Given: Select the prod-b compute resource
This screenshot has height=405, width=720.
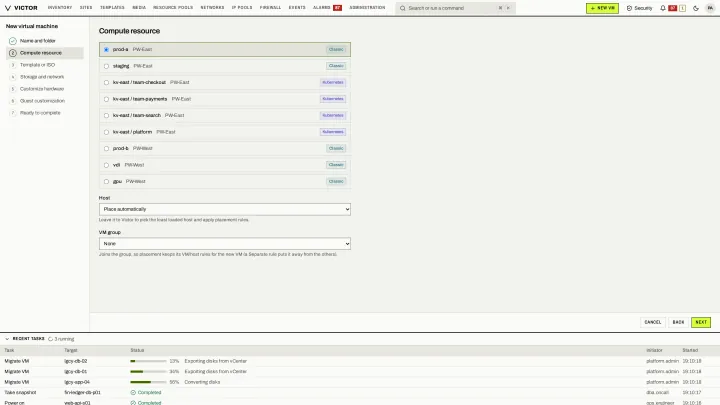Looking at the screenshot, I should [225, 149].
